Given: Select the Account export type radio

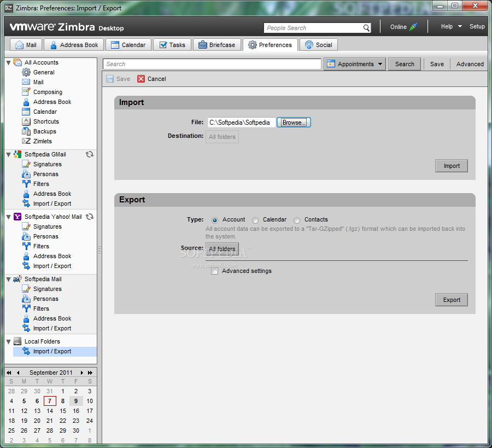Looking at the screenshot, I should click(215, 220).
